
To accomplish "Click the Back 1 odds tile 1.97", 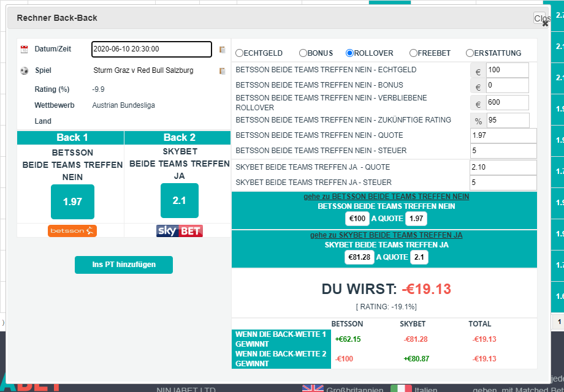I will point(72,202).
